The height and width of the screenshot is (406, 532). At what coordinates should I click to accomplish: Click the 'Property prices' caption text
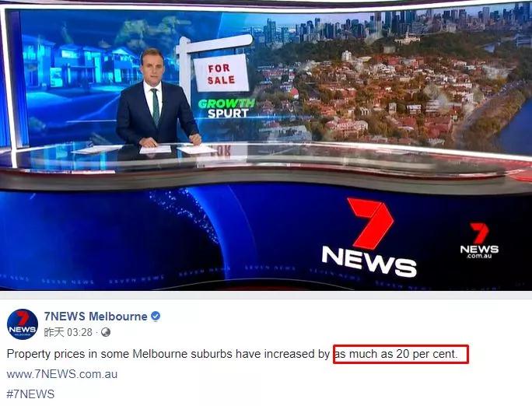tap(46, 354)
